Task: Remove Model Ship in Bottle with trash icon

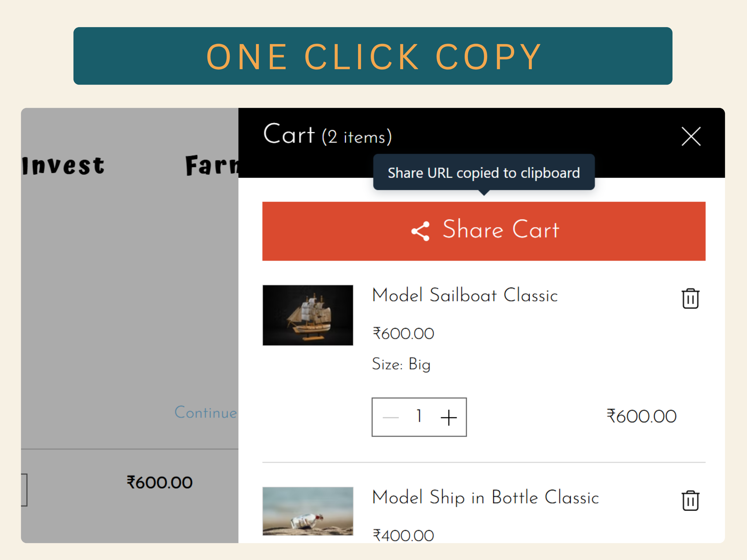Action: [690, 501]
